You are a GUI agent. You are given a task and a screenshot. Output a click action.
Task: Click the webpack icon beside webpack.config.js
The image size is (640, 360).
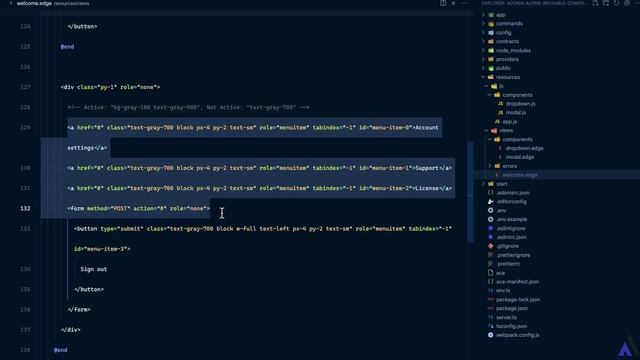[491, 335]
